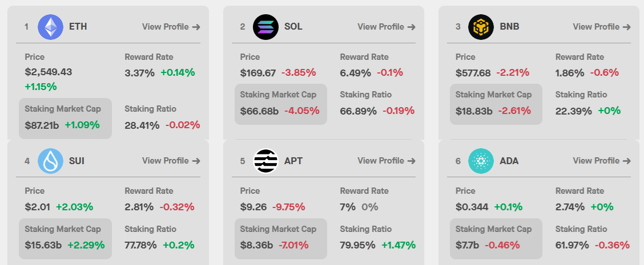The height and width of the screenshot is (265, 644).
Task: Click SUI Staking Market Cap $15.63b box
Action: [x=65, y=238]
